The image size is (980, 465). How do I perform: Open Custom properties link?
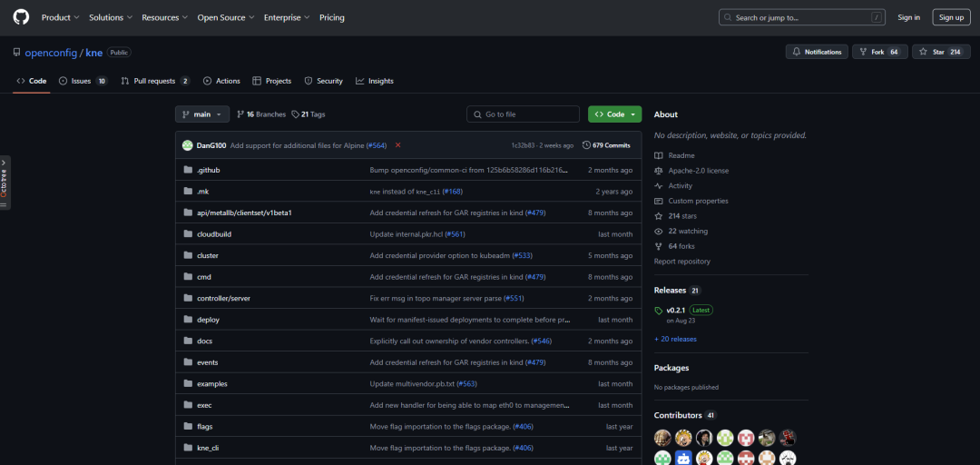pyautogui.click(x=691, y=201)
